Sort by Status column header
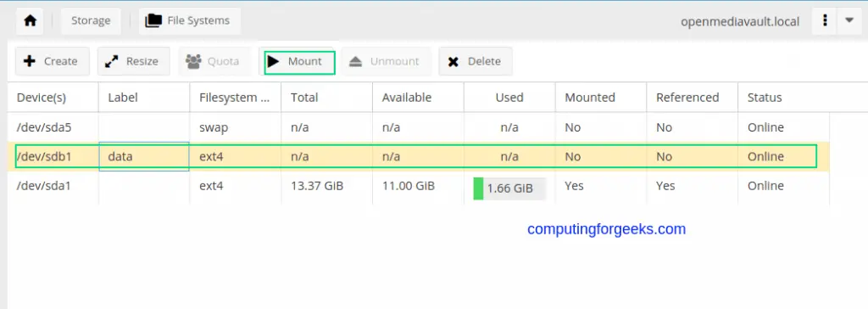This screenshot has height=309, width=868. point(783,98)
